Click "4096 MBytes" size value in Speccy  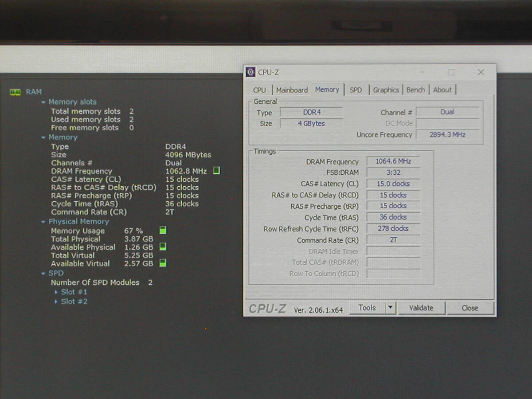[x=188, y=155]
